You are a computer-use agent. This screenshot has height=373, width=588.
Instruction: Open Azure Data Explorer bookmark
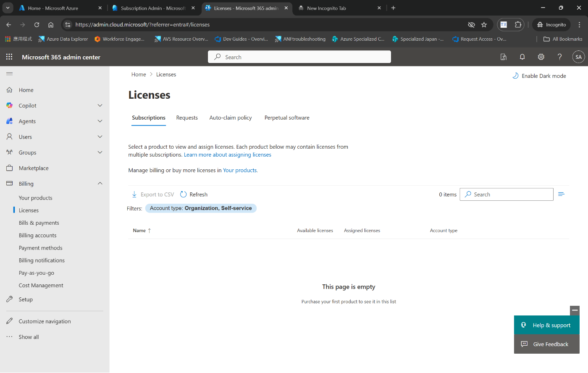click(x=63, y=39)
